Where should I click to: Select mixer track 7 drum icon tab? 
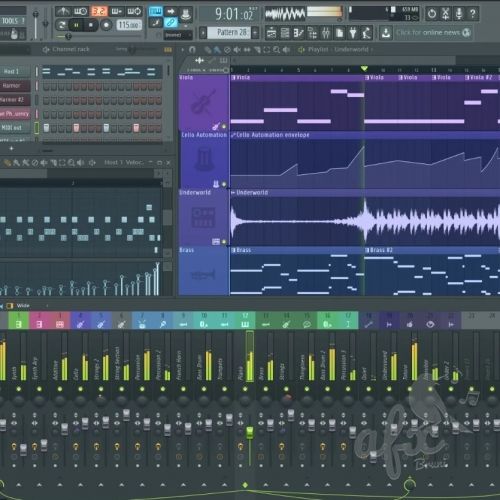pos(142,321)
